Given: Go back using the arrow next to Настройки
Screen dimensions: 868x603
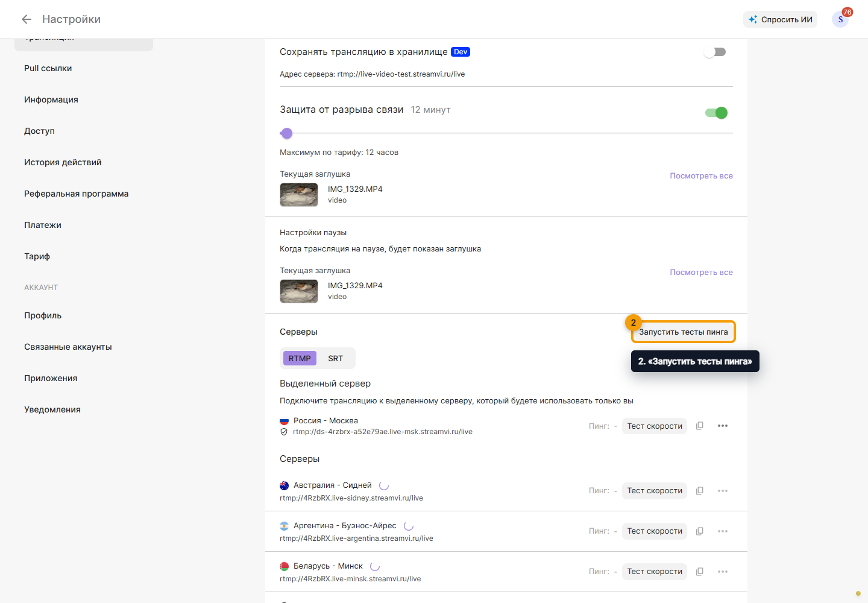Looking at the screenshot, I should tap(27, 19).
